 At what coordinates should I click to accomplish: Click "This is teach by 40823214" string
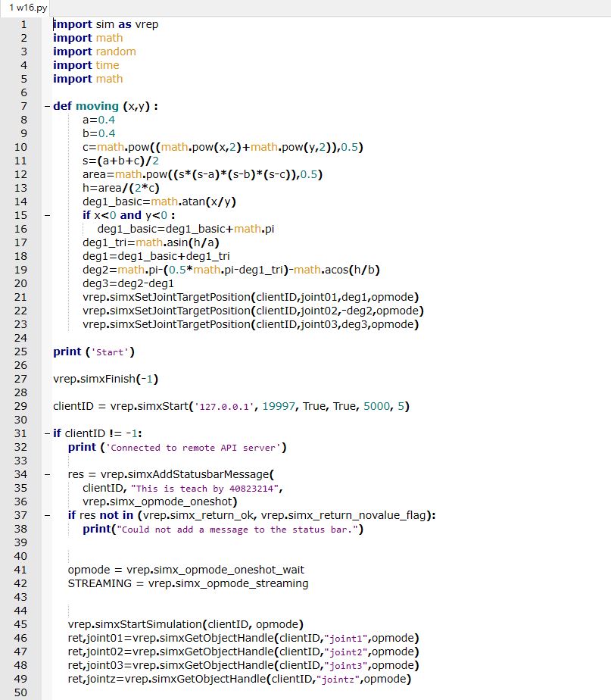[x=205, y=489]
